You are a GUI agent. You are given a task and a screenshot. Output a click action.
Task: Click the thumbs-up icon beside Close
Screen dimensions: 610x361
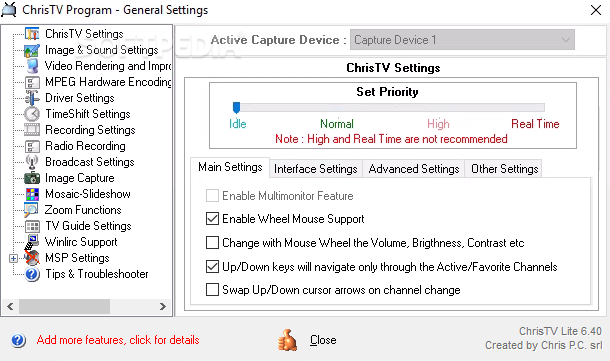[287, 340]
